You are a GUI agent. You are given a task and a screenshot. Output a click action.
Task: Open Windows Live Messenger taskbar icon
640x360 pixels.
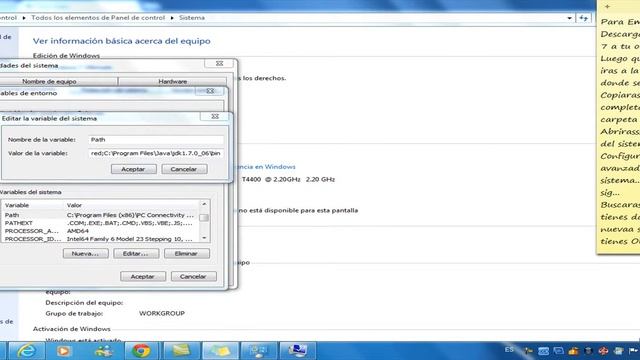tap(103, 351)
